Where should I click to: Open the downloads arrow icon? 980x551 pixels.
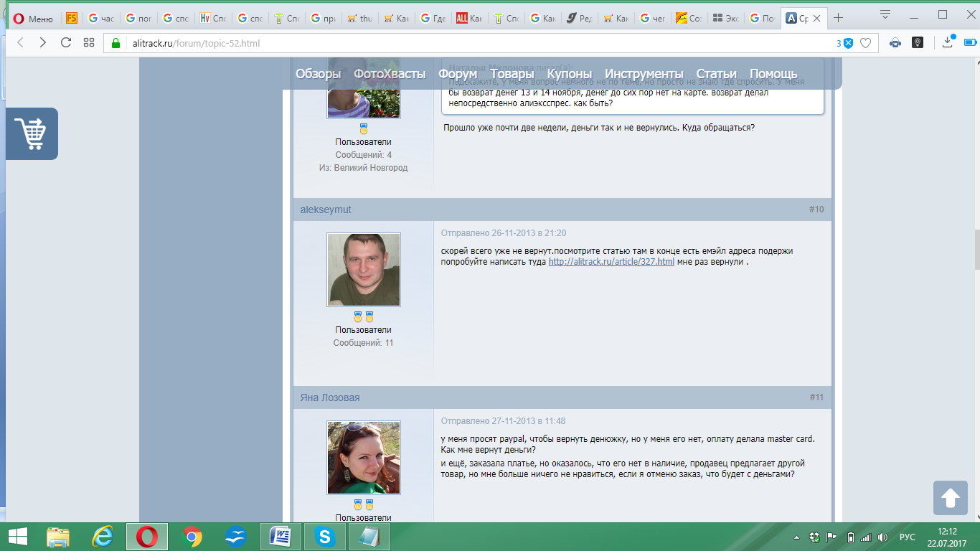coord(948,42)
